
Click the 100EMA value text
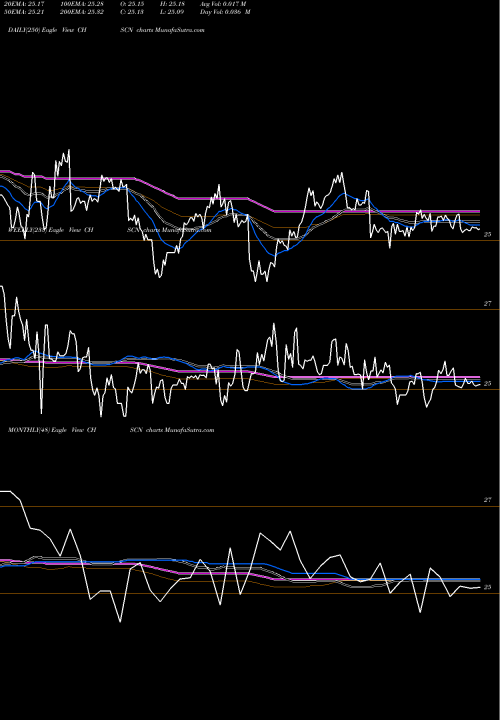tap(84, 4)
